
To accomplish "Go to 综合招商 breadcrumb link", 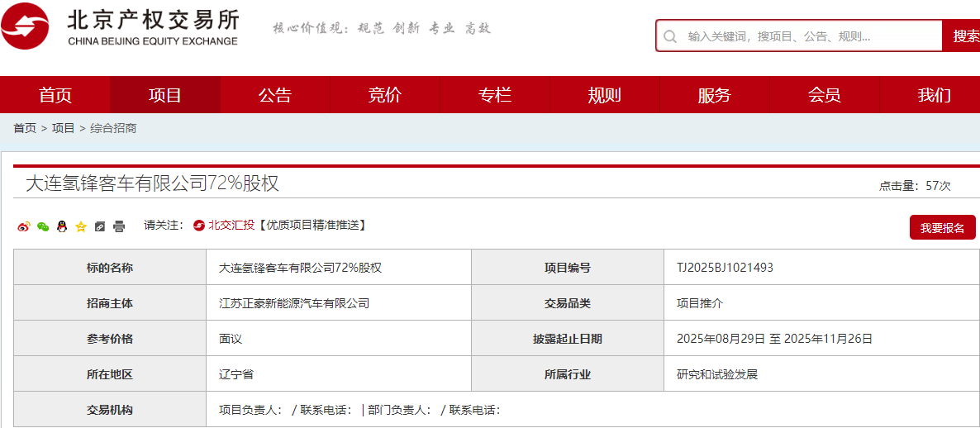I will click(113, 128).
